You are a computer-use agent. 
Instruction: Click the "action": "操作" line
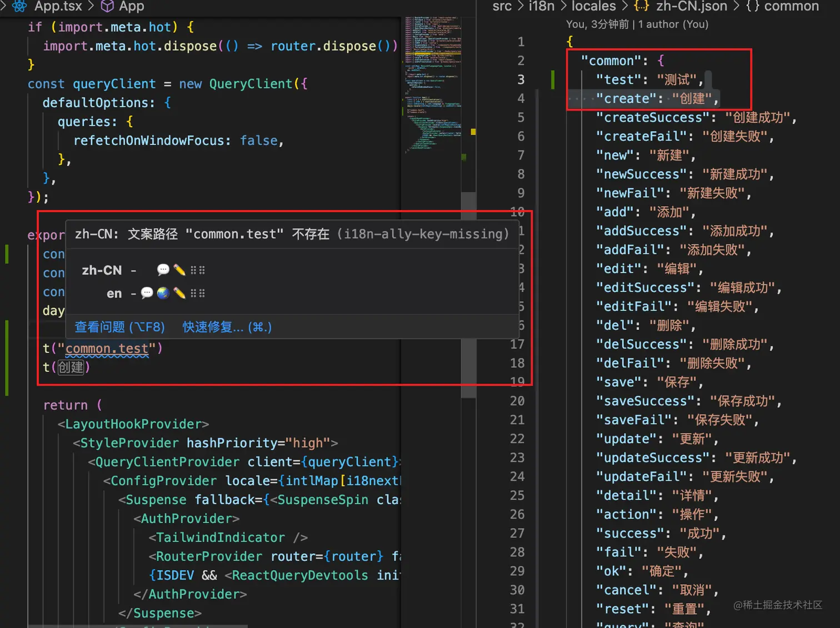click(657, 514)
